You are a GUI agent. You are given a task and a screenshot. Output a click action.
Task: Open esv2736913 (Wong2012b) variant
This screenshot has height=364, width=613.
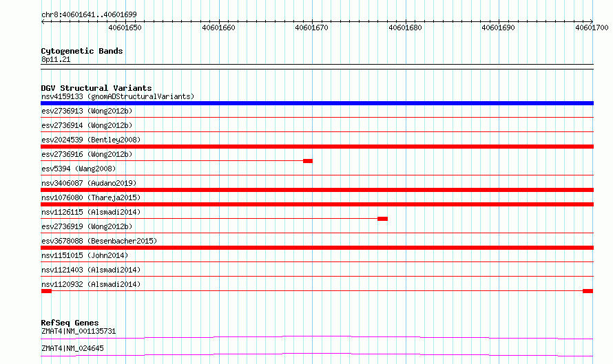coord(87,111)
